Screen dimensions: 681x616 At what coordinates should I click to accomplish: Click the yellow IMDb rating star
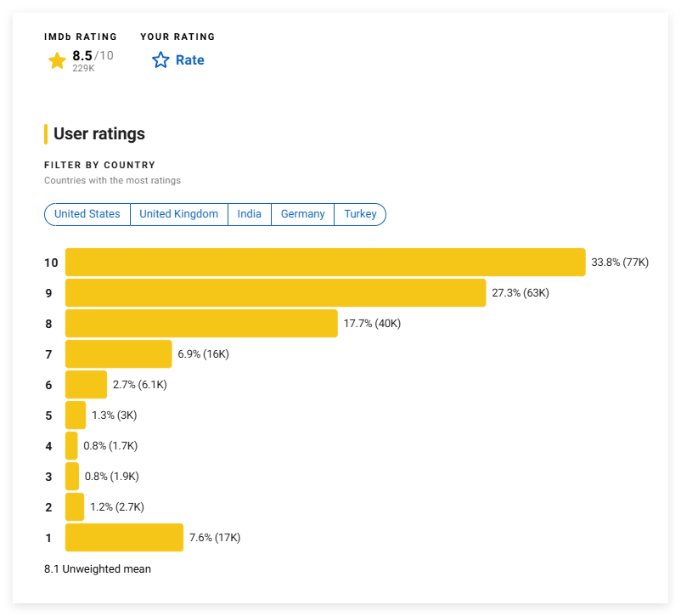tap(57, 61)
